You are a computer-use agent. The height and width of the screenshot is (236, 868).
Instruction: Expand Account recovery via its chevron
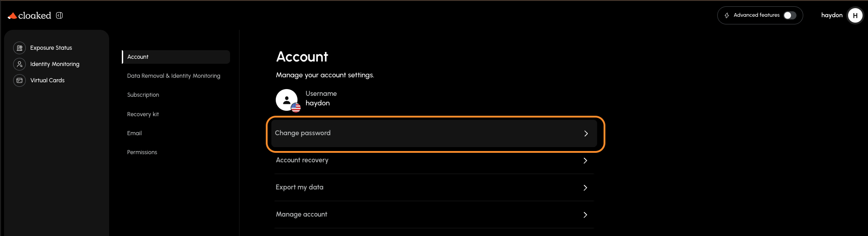(585, 160)
